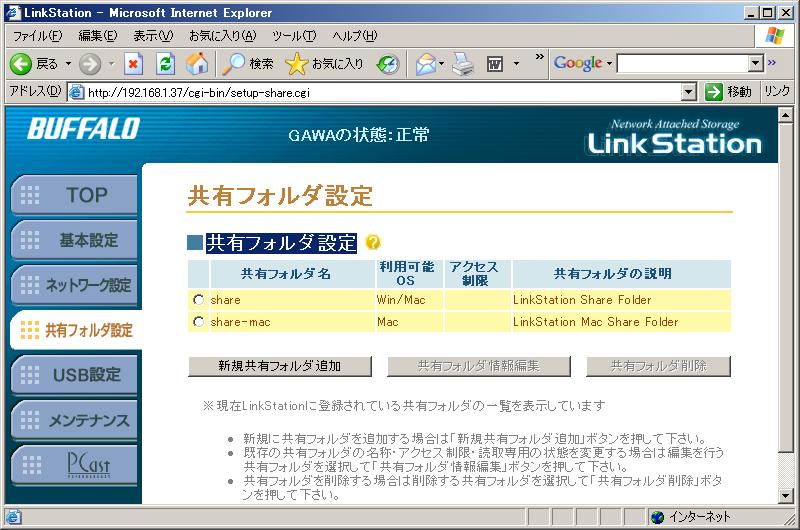The width and height of the screenshot is (800, 530).
Task: Open ネットワーク設定 sidebar tab
Action: (x=74, y=285)
